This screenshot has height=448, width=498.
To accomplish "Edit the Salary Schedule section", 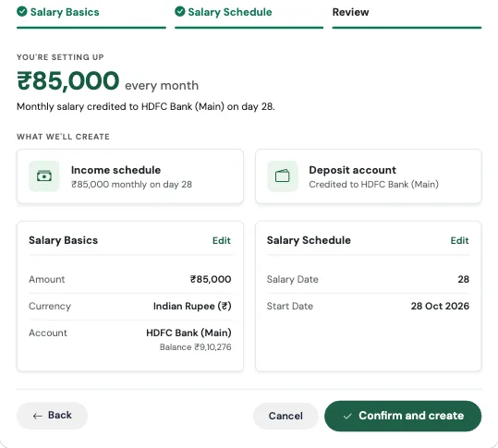I will point(459,241).
